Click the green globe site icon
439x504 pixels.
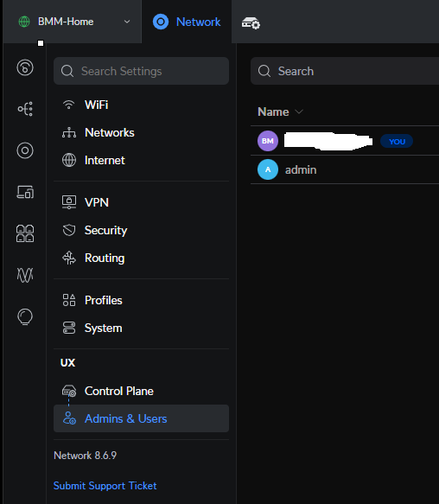(24, 22)
